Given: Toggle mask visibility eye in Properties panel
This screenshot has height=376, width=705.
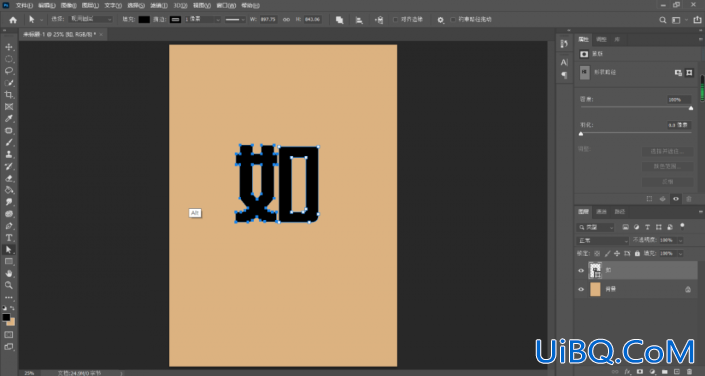Looking at the screenshot, I should coord(676,198).
